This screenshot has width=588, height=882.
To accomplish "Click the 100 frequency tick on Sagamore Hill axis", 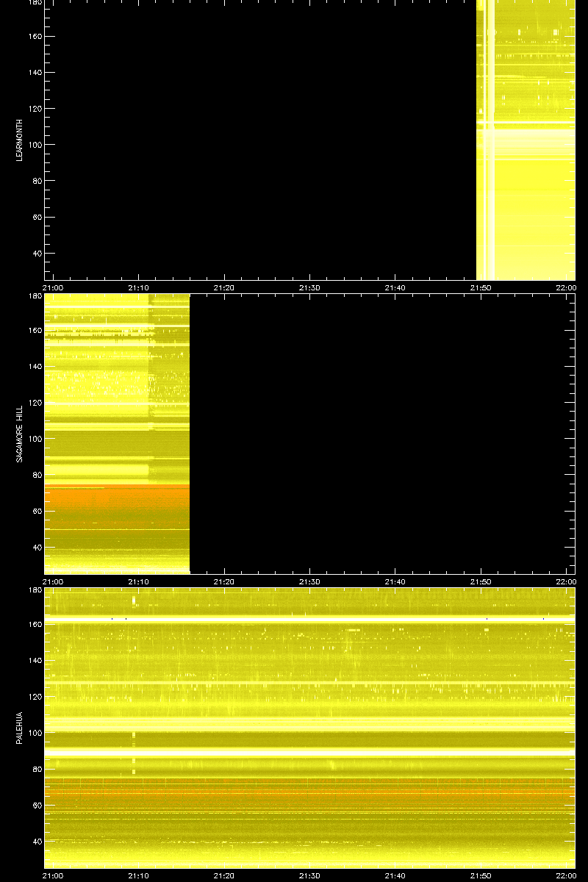I will click(x=34, y=439).
